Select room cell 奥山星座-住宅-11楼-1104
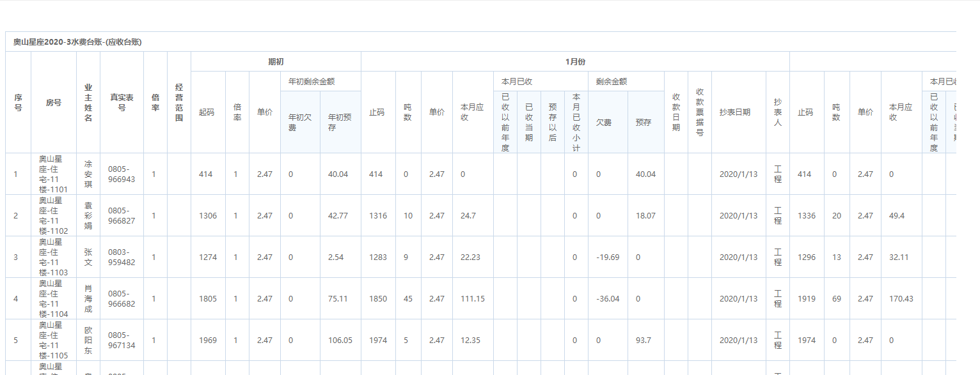This screenshot has width=980, height=375. click(54, 298)
